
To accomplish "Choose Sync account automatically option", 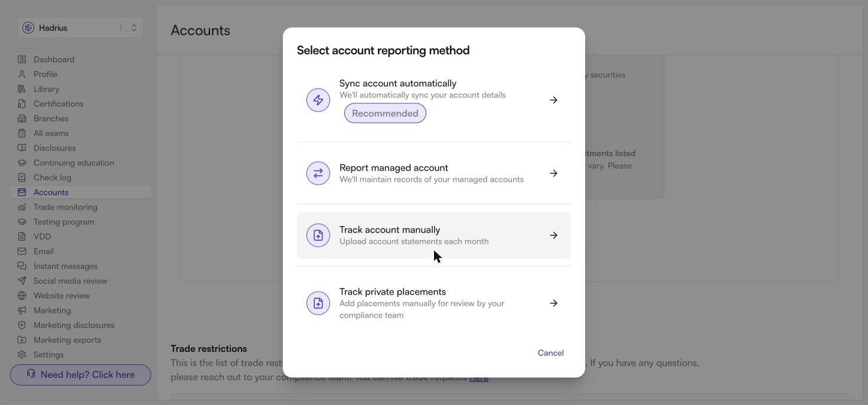I will 433,100.
